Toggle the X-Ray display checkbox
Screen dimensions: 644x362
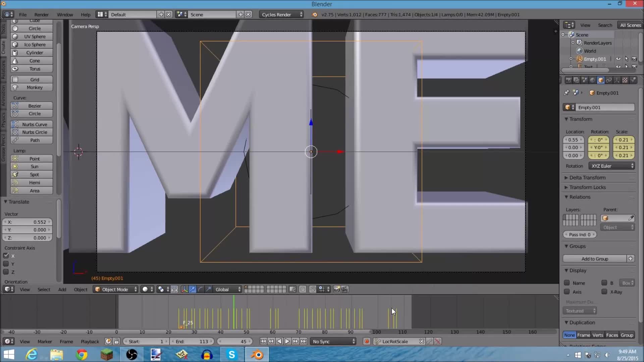[605, 292]
